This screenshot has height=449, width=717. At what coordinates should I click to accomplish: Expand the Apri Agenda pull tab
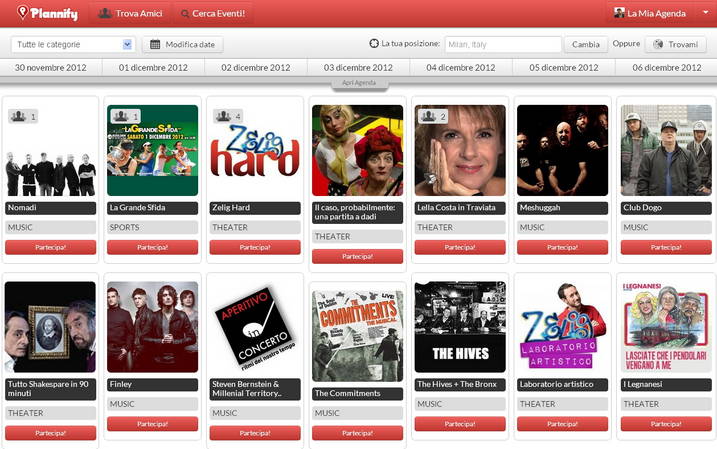pos(359,83)
